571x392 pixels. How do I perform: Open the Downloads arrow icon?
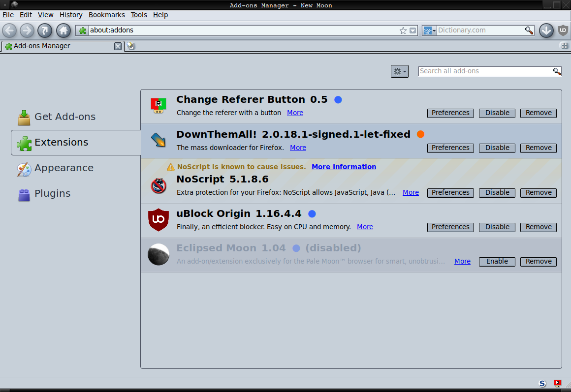coord(546,30)
